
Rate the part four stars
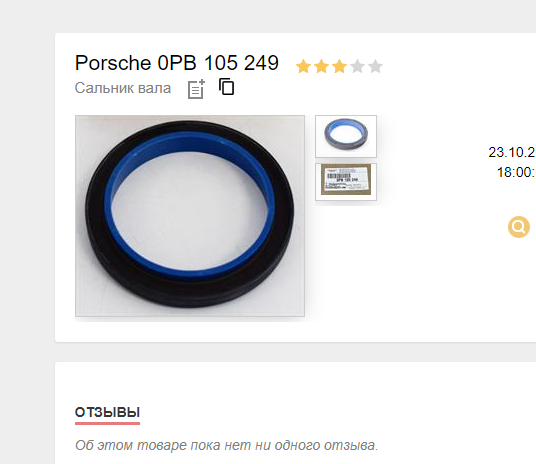[358, 66]
